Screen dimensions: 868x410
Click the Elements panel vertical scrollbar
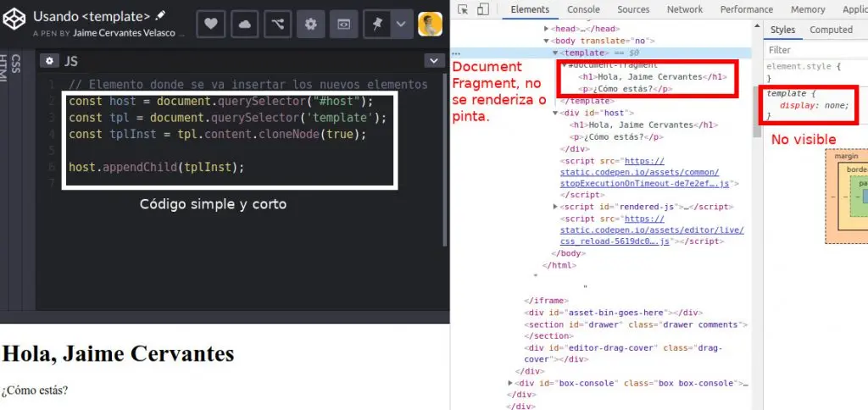(x=756, y=111)
